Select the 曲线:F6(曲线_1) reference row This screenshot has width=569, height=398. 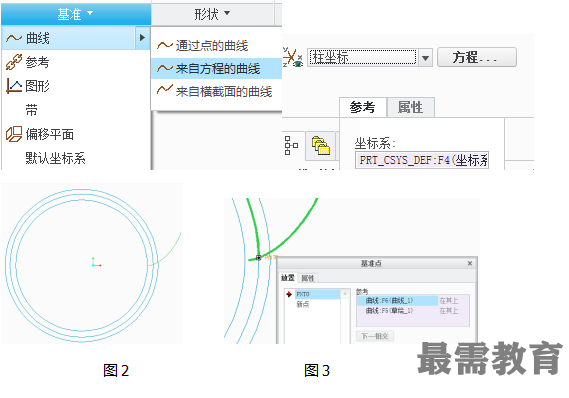397,300
